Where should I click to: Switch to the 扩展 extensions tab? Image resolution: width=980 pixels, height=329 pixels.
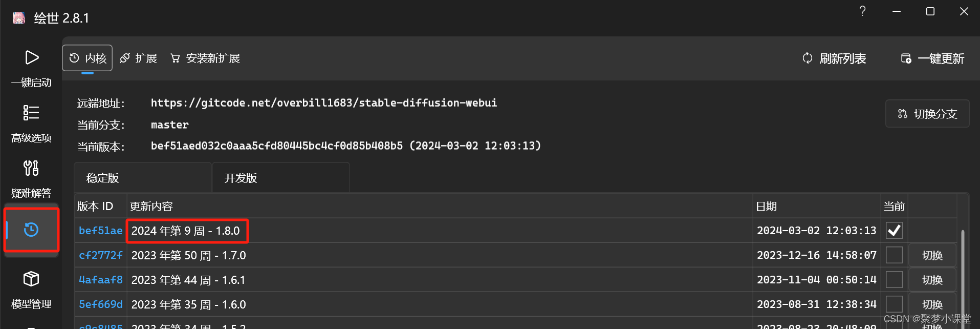(x=139, y=58)
